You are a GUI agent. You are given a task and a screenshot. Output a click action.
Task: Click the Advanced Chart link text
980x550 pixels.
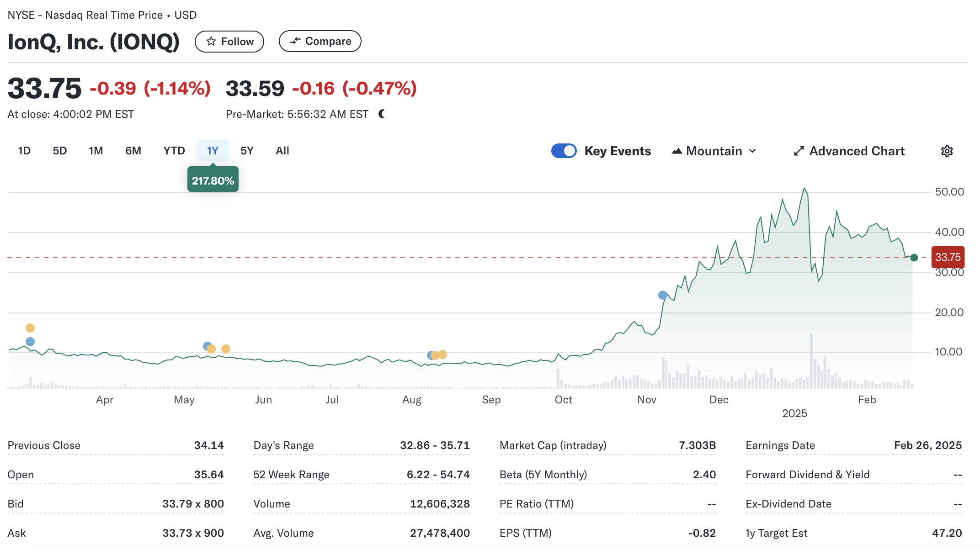pyautogui.click(x=857, y=151)
